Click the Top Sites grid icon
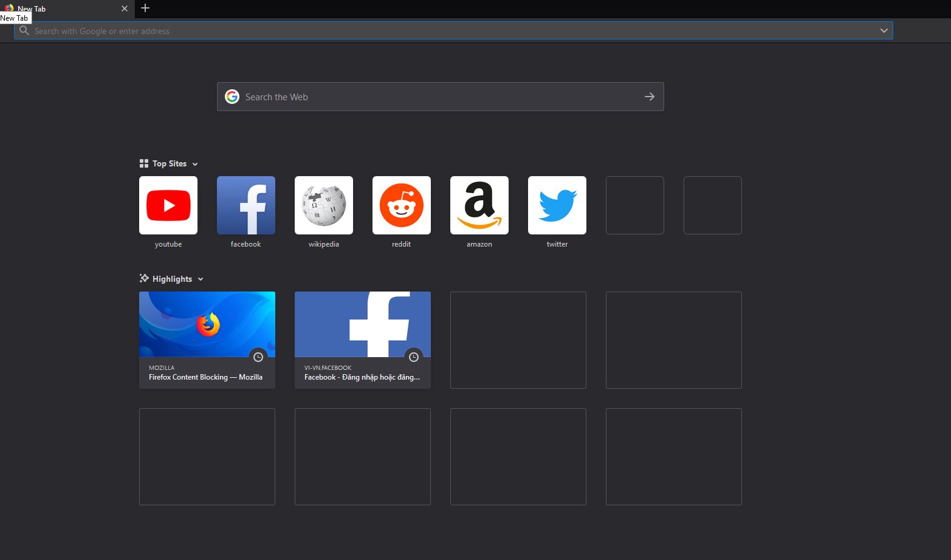 144,163
